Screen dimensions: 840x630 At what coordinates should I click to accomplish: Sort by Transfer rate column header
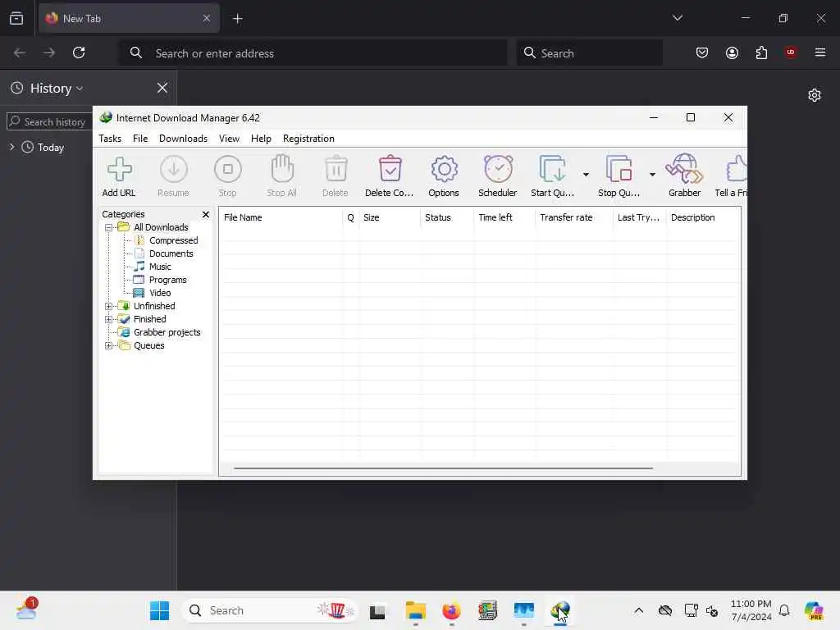(x=573, y=217)
